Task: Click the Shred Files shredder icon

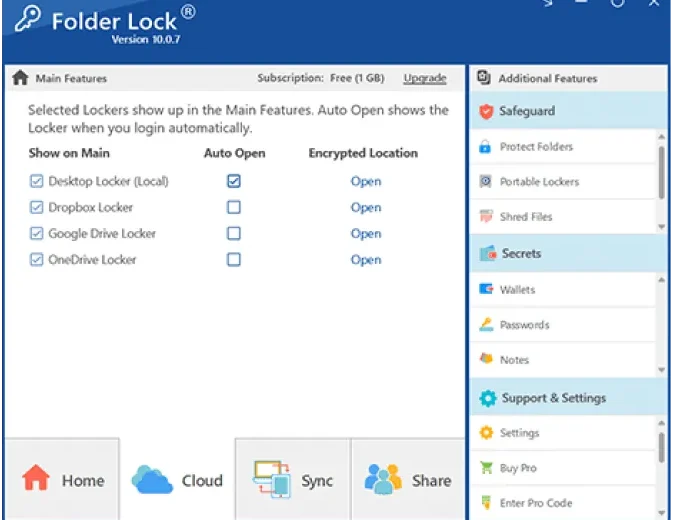Action: click(x=486, y=216)
